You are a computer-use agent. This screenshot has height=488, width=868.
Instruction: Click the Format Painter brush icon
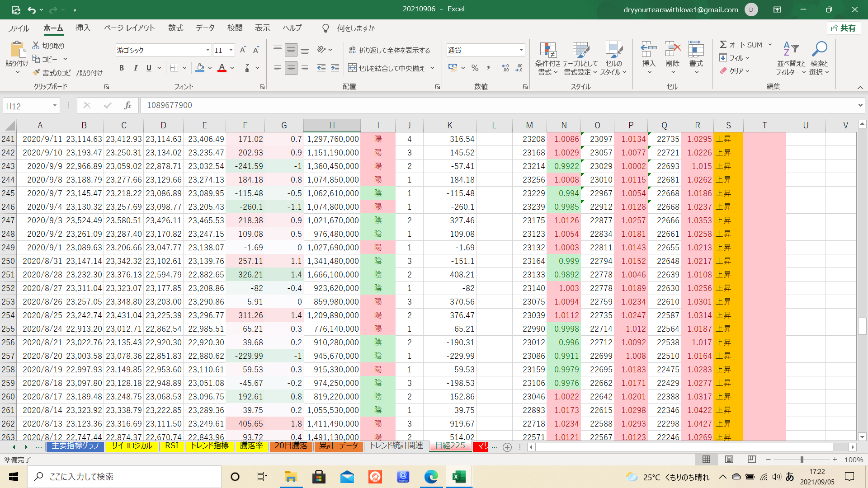click(x=37, y=73)
